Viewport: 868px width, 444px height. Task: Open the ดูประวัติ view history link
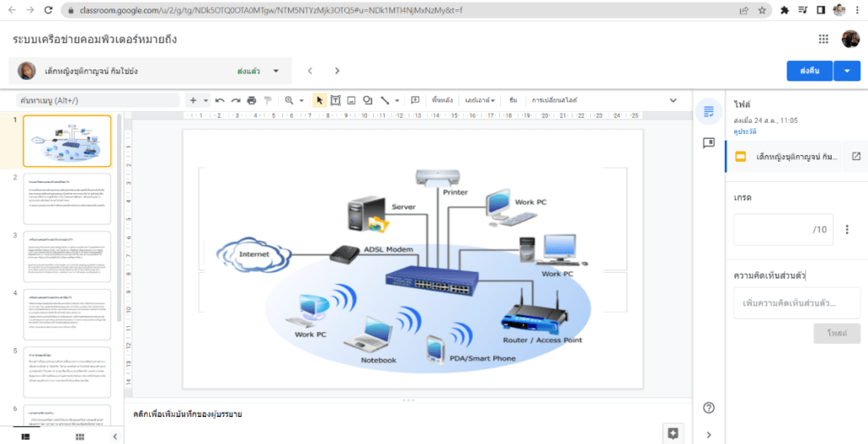745,132
